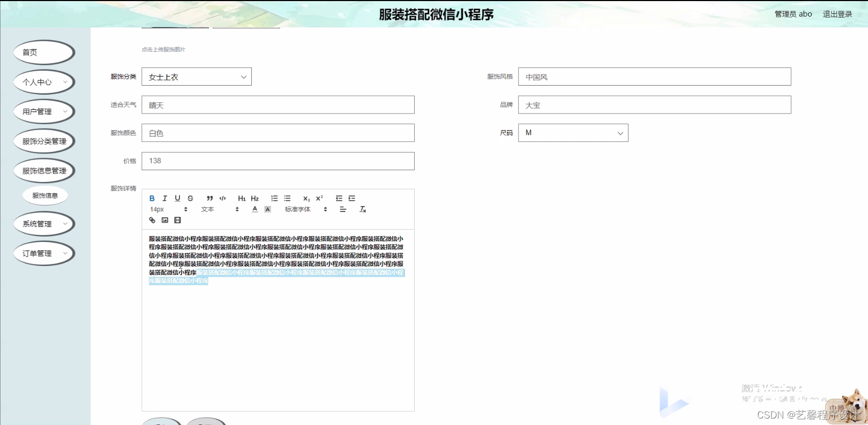
Task: Open the text background color picker
Action: (x=268, y=209)
